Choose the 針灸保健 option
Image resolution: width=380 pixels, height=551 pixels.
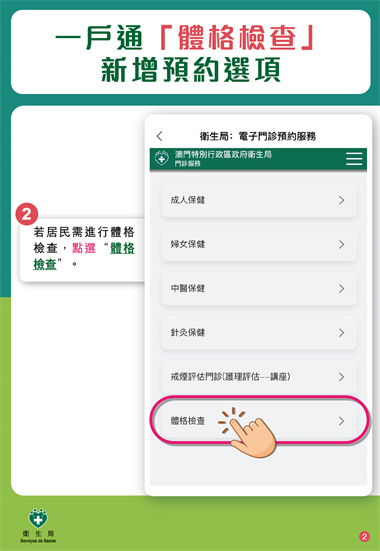(x=259, y=333)
